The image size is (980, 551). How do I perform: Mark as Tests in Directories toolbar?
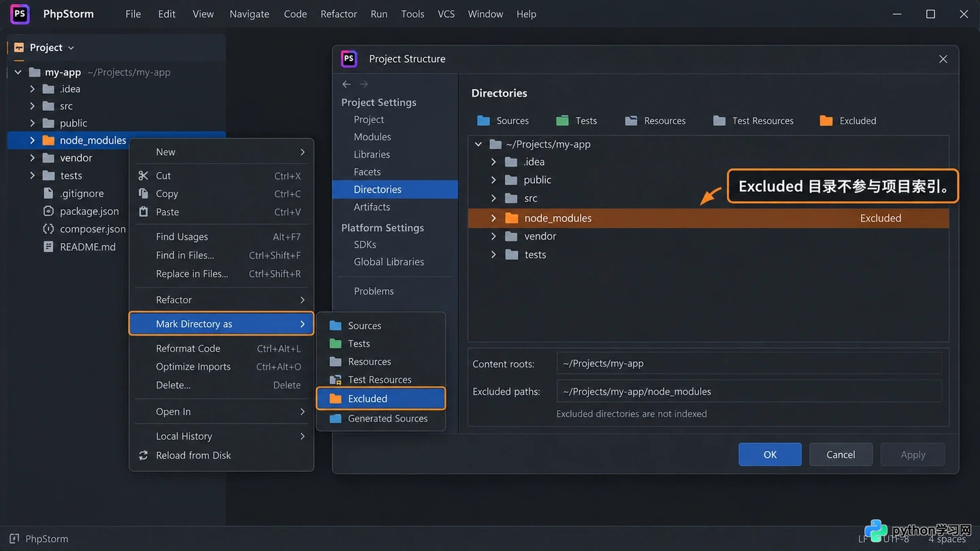pos(576,120)
